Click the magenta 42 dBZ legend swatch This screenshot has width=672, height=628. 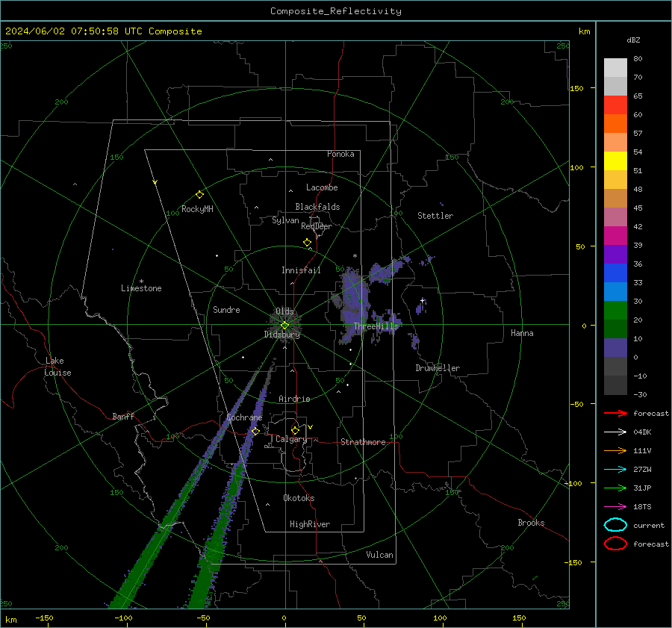point(615,235)
